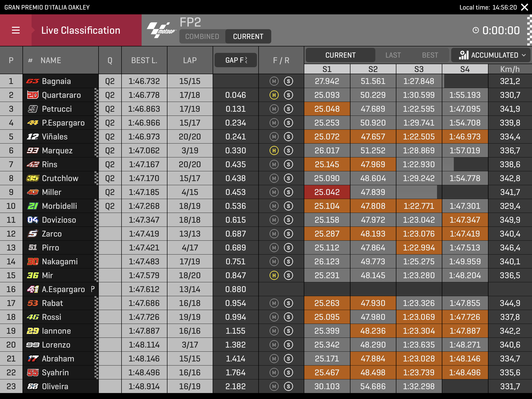This screenshot has height=399, width=532.
Task: Click Miller's red S1 25.042 cell
Action: coord(327,192)
